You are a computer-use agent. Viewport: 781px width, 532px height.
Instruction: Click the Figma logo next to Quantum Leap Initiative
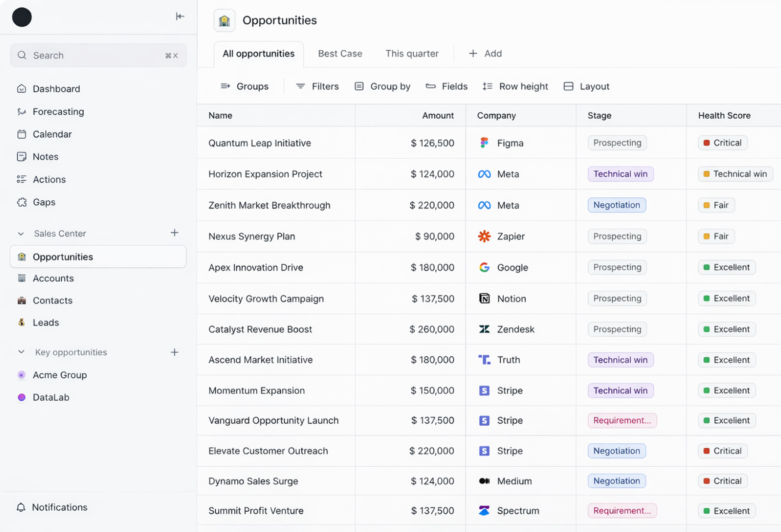click(x=484, y=142)
